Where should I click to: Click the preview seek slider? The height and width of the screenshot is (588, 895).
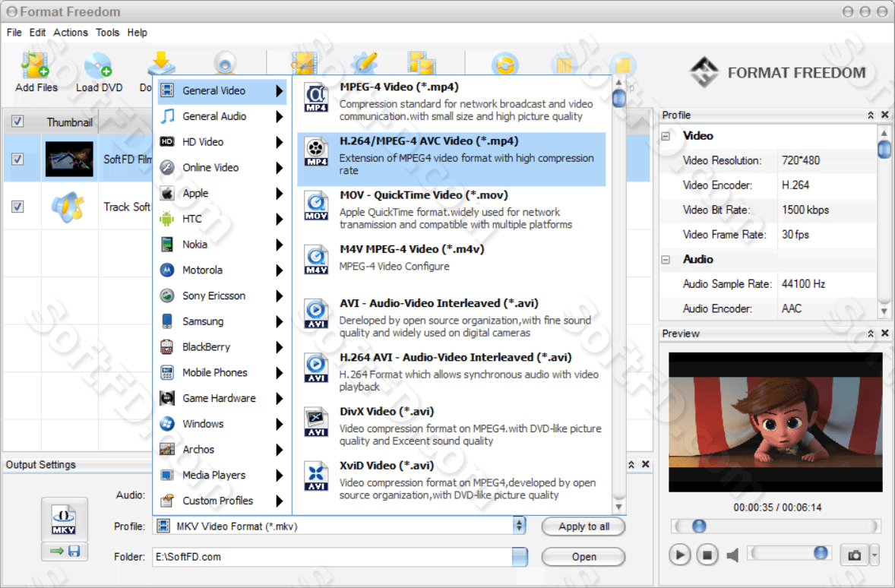776,526
